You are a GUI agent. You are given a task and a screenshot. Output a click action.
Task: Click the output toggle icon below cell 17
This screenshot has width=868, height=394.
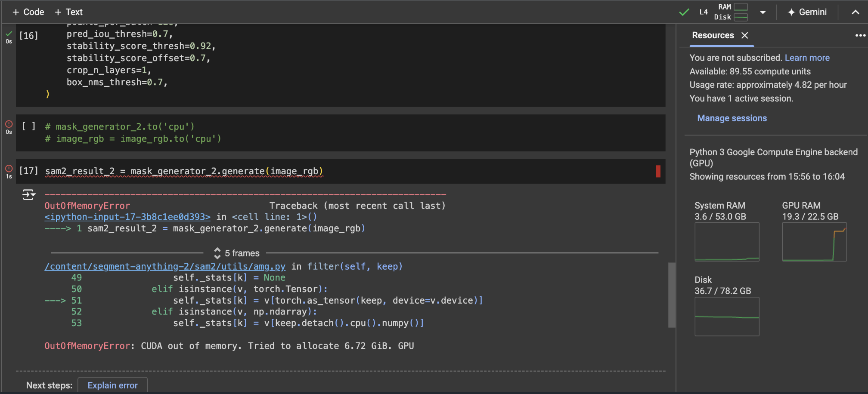coord(28,195)
